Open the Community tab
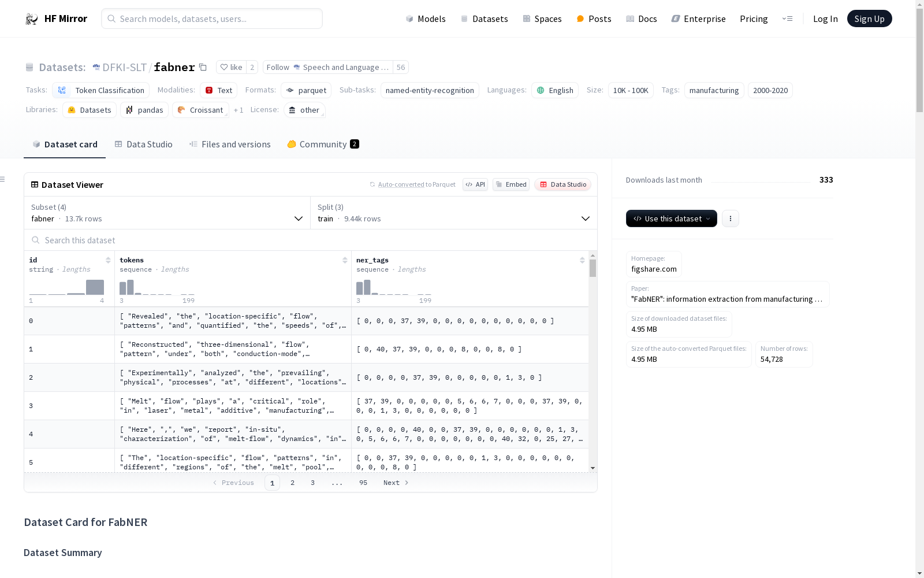 [x=323, y=144]
